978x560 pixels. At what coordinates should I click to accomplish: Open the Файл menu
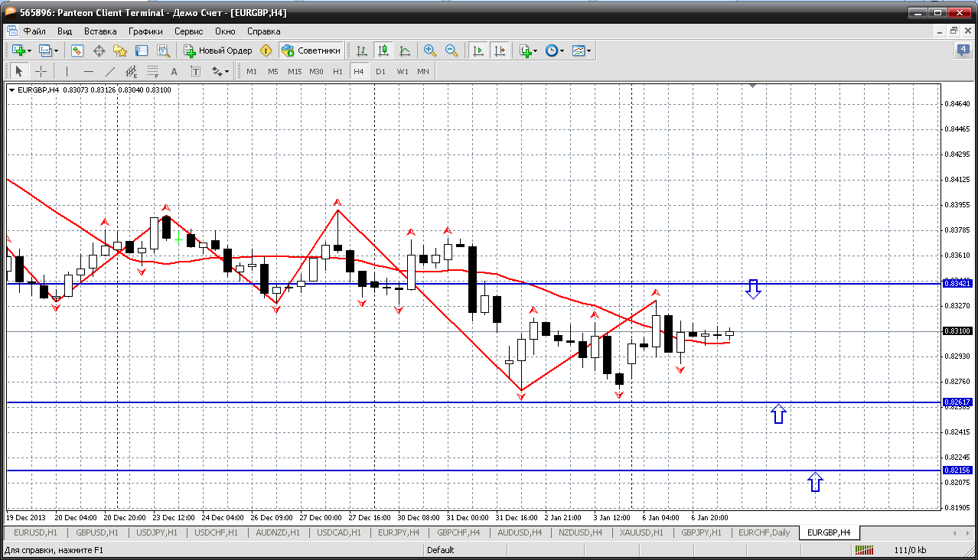34,31
